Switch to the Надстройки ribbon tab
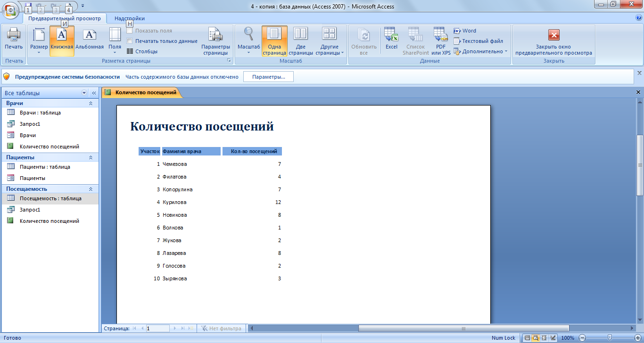644x343 pixels. click(x=130, y=18)
